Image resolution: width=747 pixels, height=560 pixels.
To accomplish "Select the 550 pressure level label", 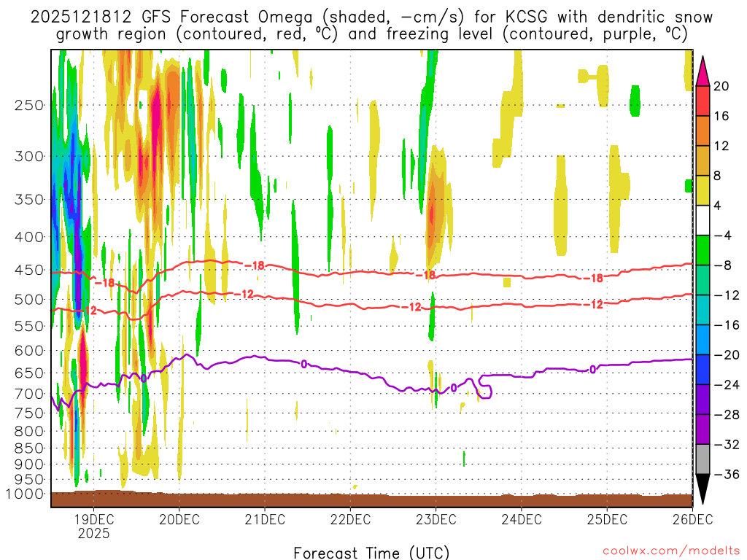I will point(29,326).
